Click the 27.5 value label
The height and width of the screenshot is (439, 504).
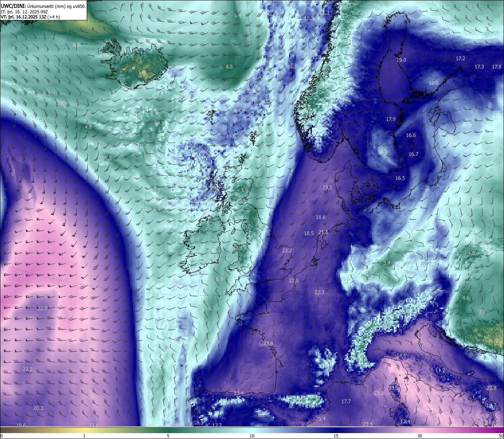378,393
